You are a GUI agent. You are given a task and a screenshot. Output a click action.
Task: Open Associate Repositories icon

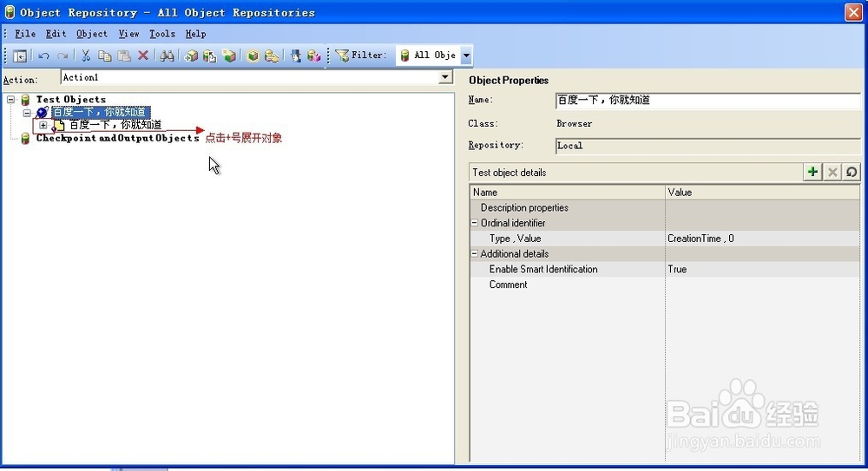[x=314, y=56]
